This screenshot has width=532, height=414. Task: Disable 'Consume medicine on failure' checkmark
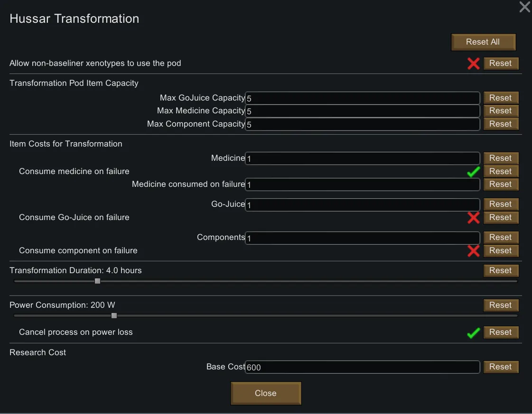[473, 172]
